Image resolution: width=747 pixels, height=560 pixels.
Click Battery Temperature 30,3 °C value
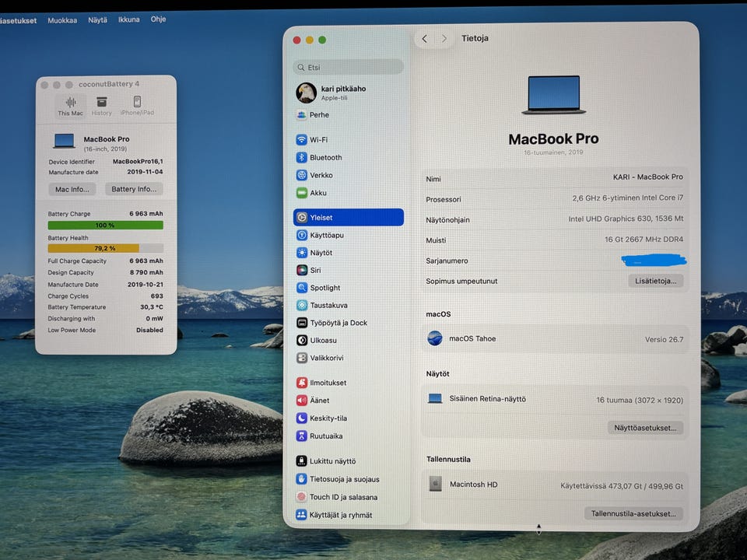(x=152, y=307)
